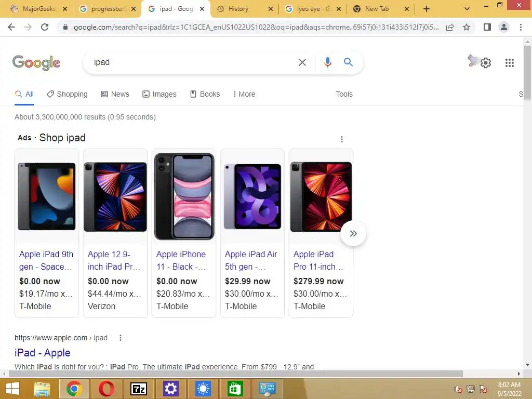Open File Explorer from taskbar
The image size is (532, 399).
(x=42, y=389)
